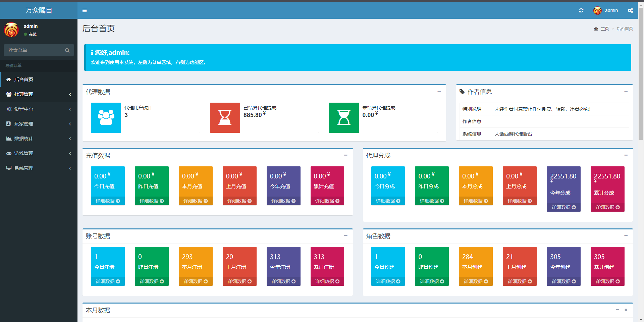Screen dimensions: 644x322
Task: Click the 设置中心 gears icon in sidebar
Action: pos(9,109)
